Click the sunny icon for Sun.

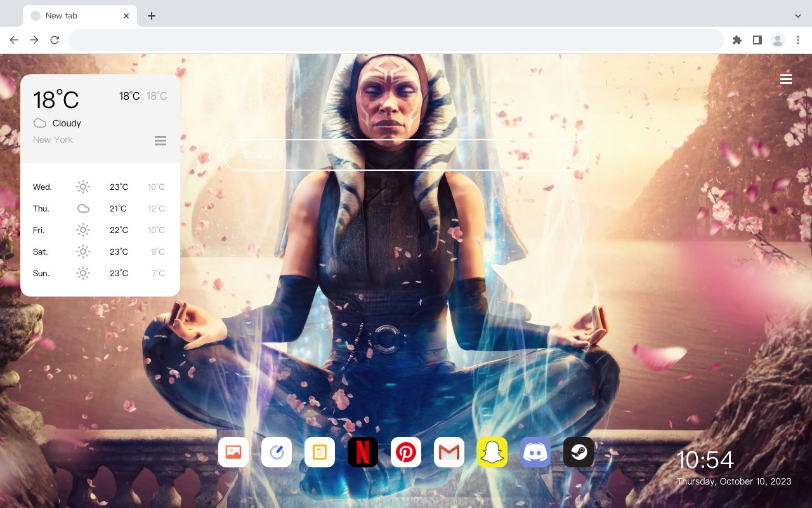point(83,273)
